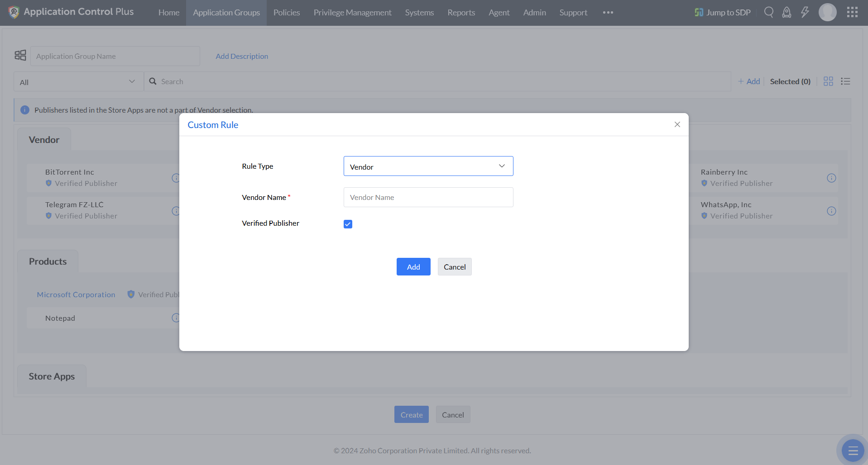Focus the Application Group Name field
Screen dimensions: 868x465
[115, 56]
